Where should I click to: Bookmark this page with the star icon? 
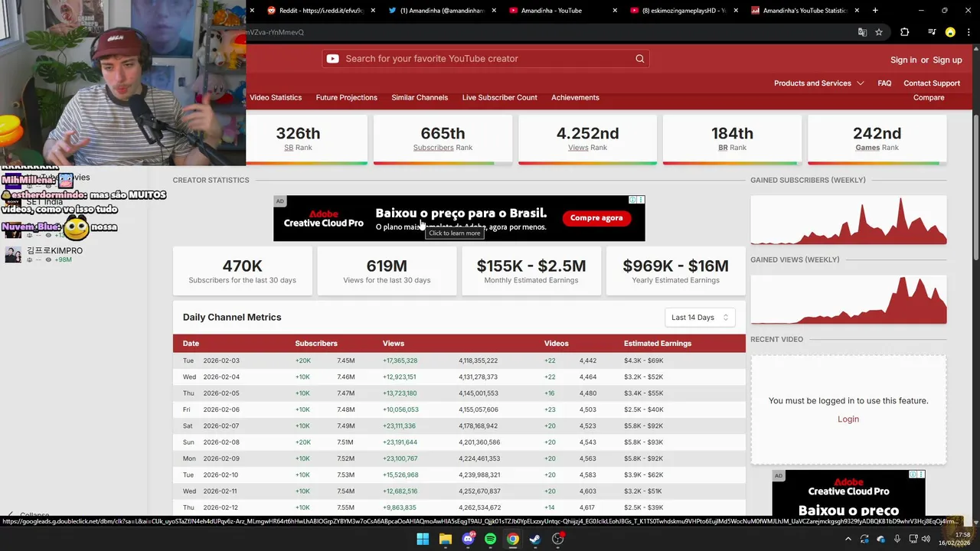pyautogui.click(x=879, y=32)
